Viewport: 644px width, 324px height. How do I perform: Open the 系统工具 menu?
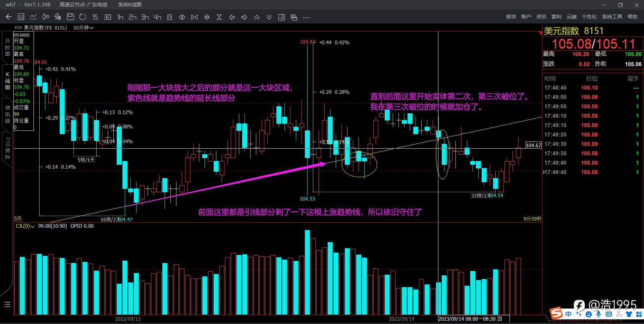point(612,17)
